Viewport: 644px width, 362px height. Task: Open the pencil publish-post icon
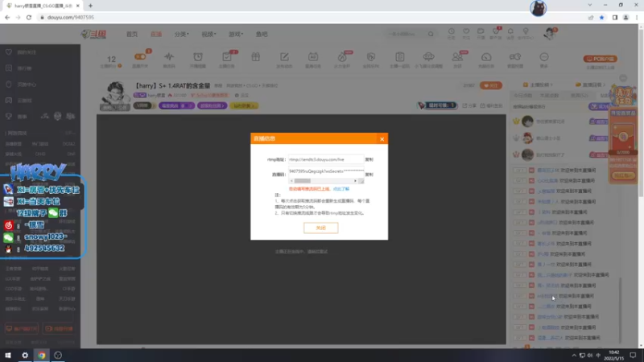point(284,59)
